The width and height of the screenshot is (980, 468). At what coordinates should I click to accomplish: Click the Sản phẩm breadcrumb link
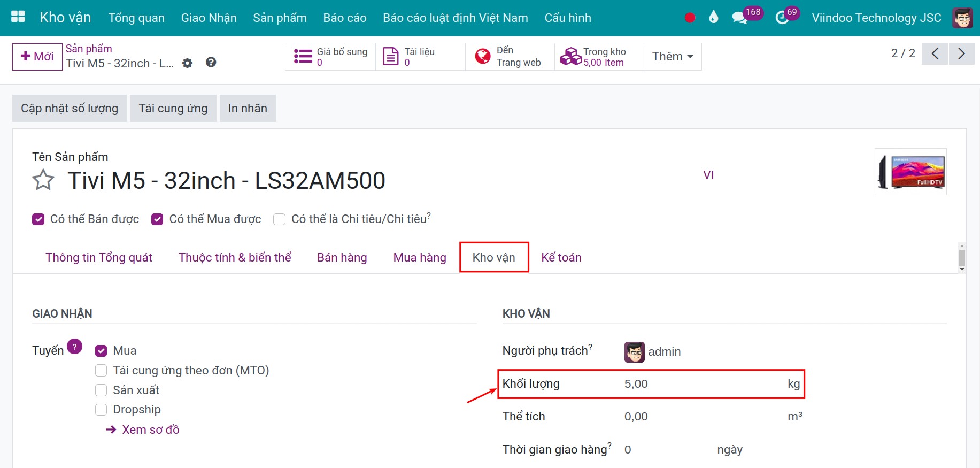pyautogui.click(x=89, y=49)
